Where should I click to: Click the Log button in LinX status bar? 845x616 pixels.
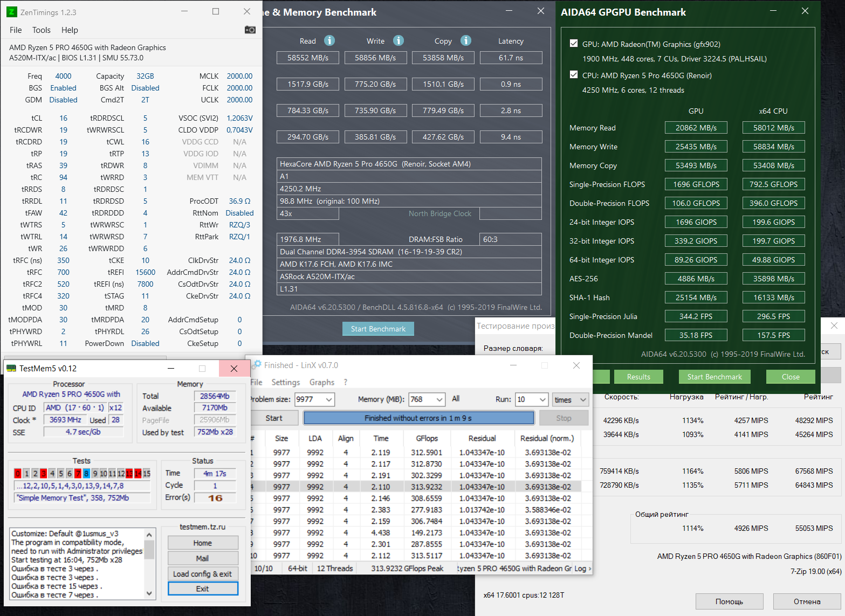tap(582, 568)
